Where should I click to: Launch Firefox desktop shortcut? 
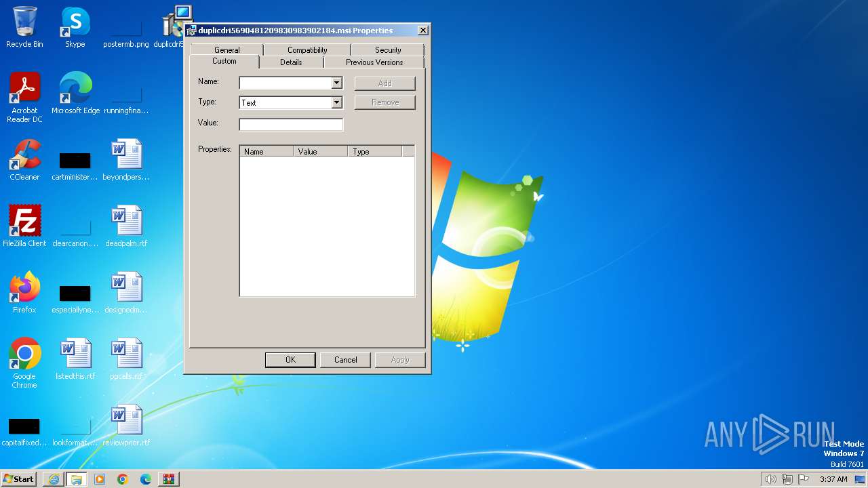[x=24, y=293]
